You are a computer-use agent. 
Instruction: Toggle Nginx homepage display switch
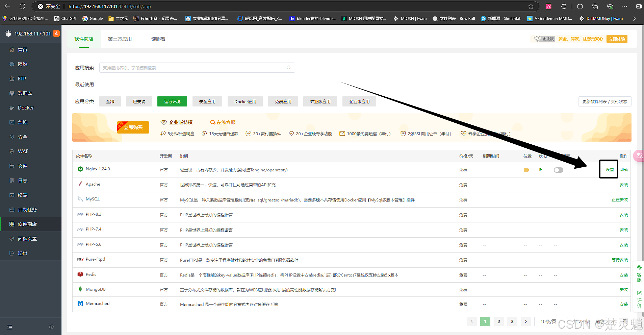(x=559, y=170)
